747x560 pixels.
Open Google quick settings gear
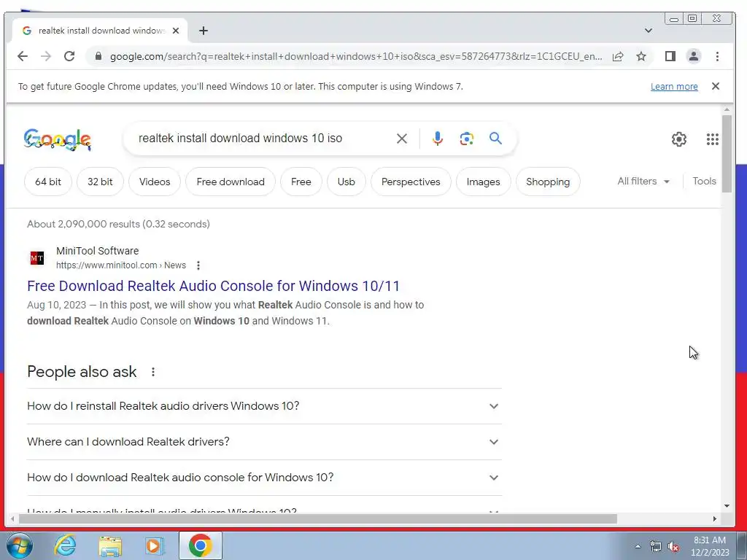pos(679,139)
